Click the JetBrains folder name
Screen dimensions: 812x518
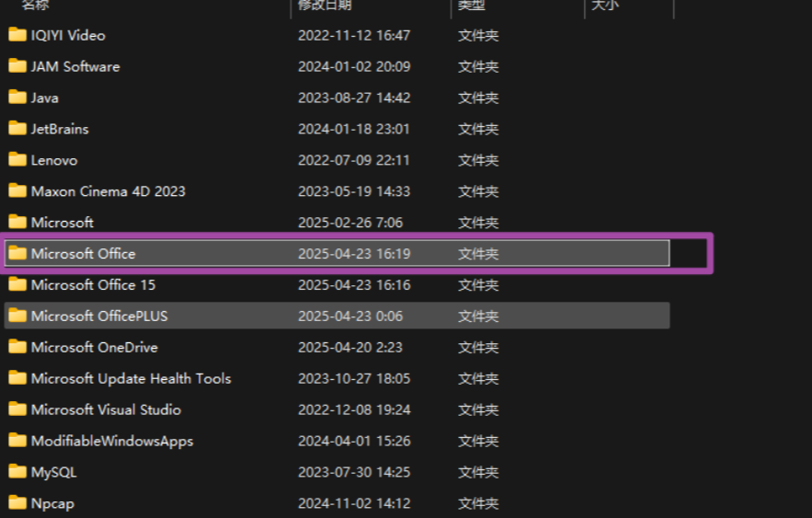tap(60, 129)
